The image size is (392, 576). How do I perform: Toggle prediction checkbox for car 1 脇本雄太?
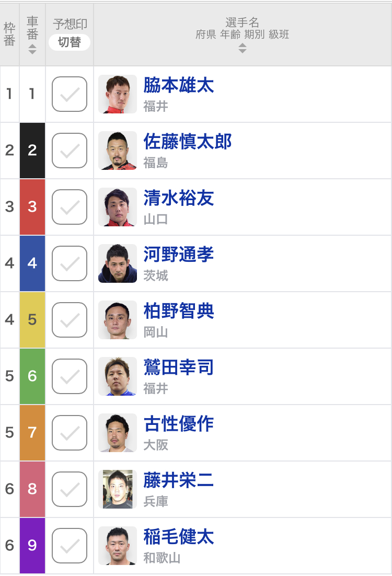click(70, 94)
